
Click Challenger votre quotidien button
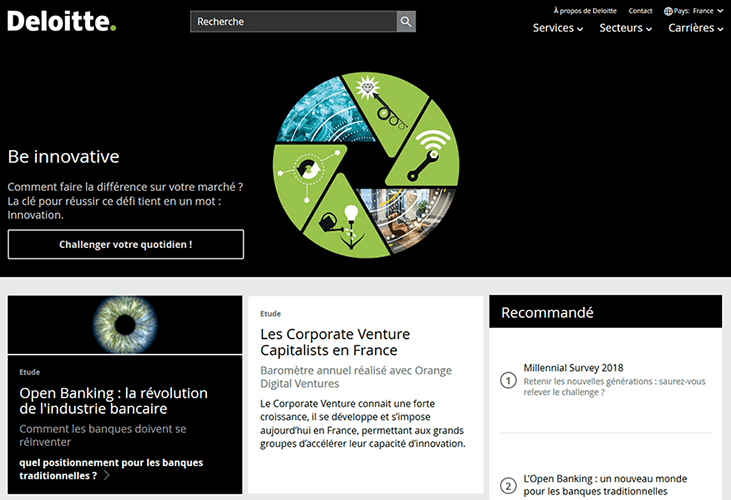pos(126,244)
